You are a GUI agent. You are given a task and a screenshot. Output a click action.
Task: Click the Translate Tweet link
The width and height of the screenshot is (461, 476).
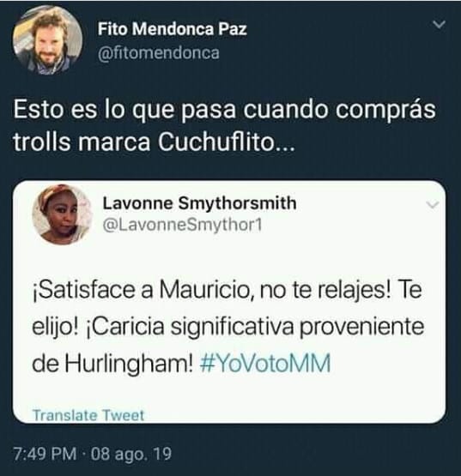click(88, 415)
